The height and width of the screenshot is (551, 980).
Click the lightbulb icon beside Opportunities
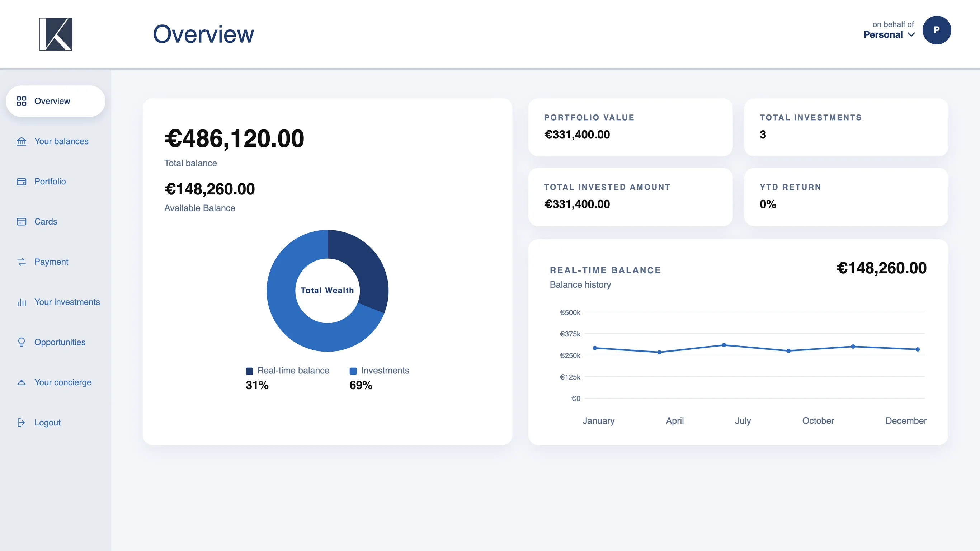(21, 342)
